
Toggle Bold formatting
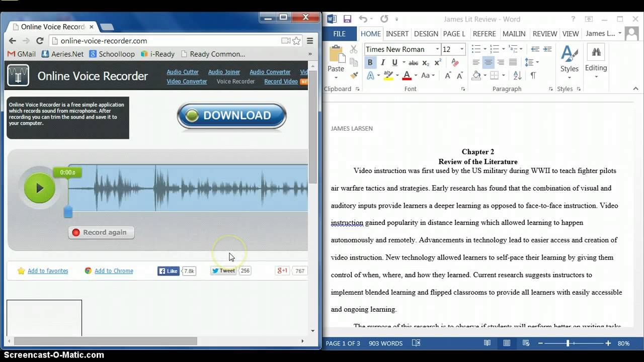click(x=370, y=62)
